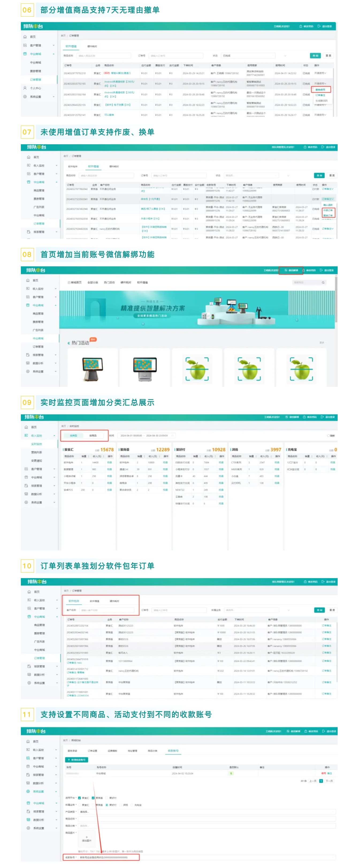351x868 pixels.
Task: Collapse the 收入监控 menu in section 09 sidebar
Action: (54, 436)
